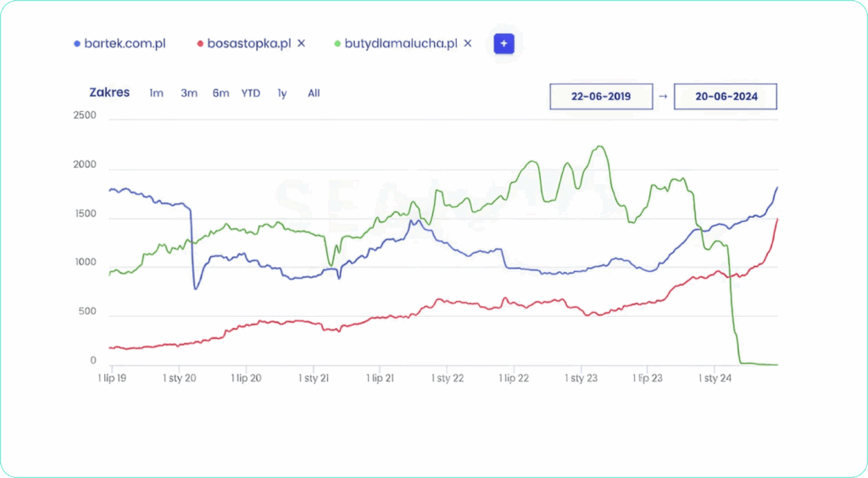Click the green dot beside butydlamalucha.pl
Image resolution: width=868 pixels, height=478 pixels.
tap(337, 43)
